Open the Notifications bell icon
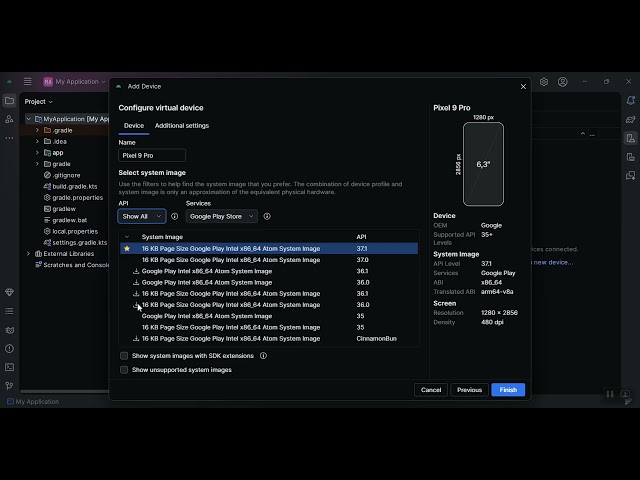640x480 pixels. coord(631,100)
